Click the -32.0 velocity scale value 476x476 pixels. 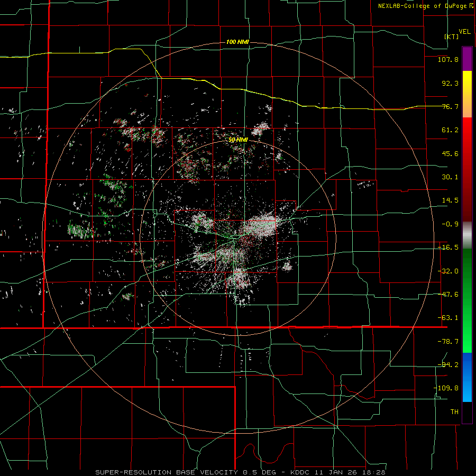click(x=448, y=271)
